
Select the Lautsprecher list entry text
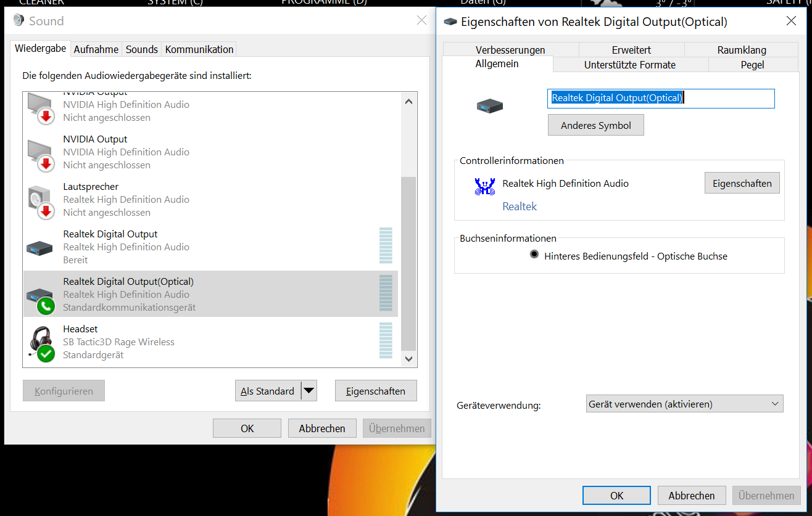(91, 186)
